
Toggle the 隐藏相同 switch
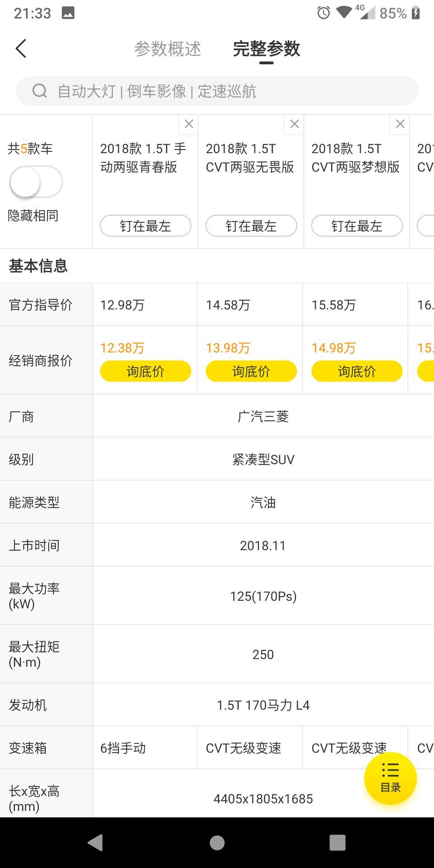pyautogui.click(x=36, y=182)
